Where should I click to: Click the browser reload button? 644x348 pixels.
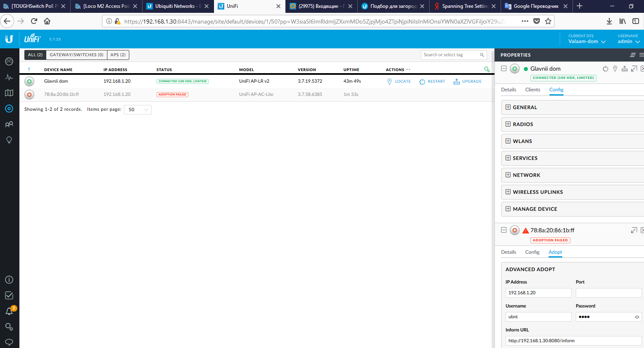point(34,21)
